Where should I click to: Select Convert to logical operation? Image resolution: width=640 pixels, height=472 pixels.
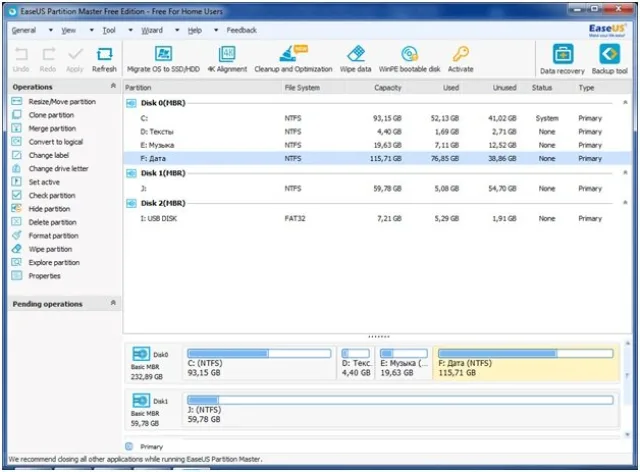(56, 142)
